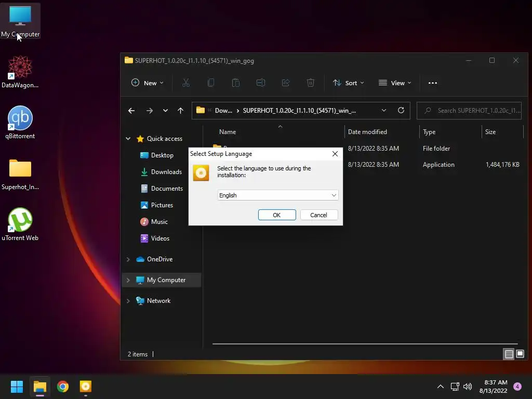Click the horizontal scrollbar in file list
The width and height of the screenshot is (532, 399).
(x=365, y=344)
